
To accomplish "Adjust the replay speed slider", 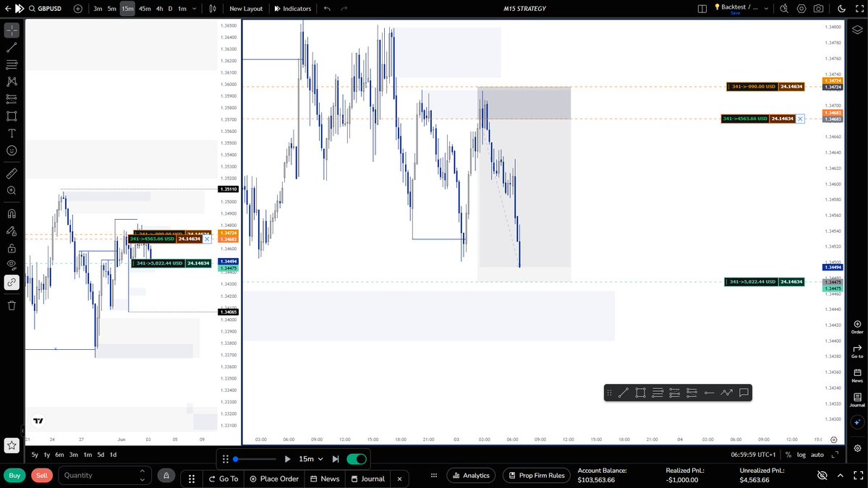I will coord(255,459).
